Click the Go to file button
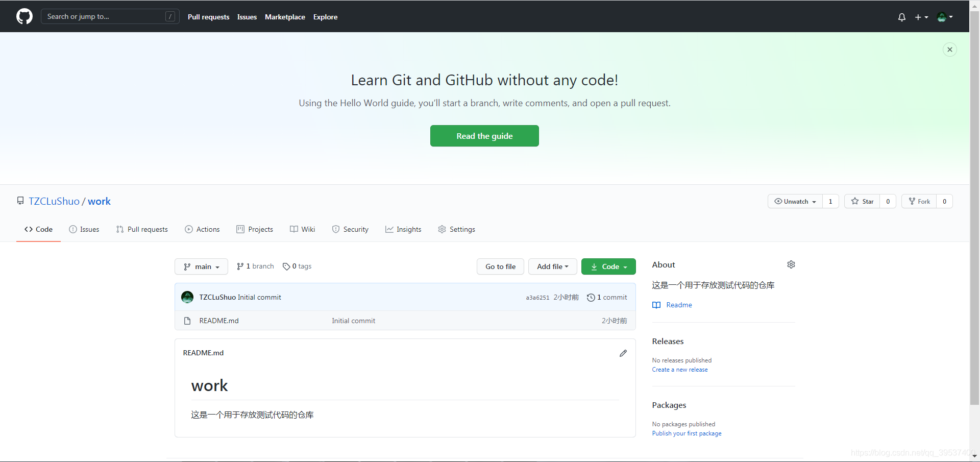Screen dimensions: 980x462 [x=500, y=266]
